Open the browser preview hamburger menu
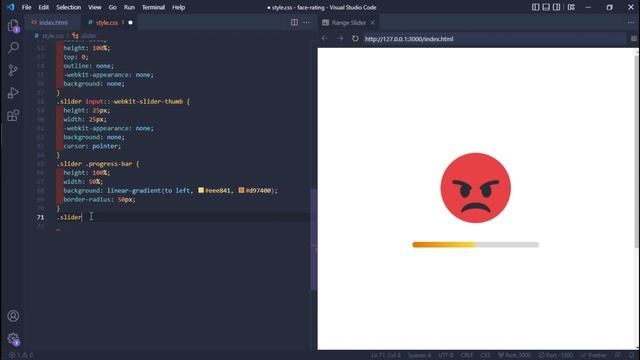The width and height of the screenshot is (640, 360). 633,38
